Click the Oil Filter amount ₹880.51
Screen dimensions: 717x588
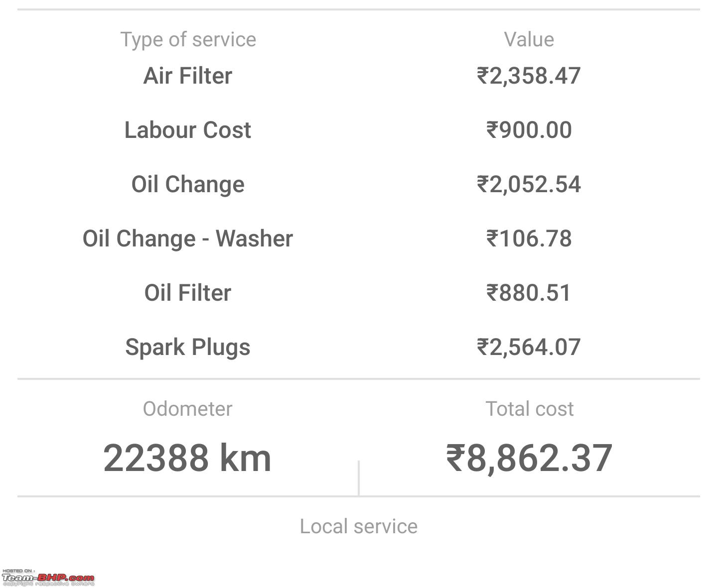(x=529, y=293)
